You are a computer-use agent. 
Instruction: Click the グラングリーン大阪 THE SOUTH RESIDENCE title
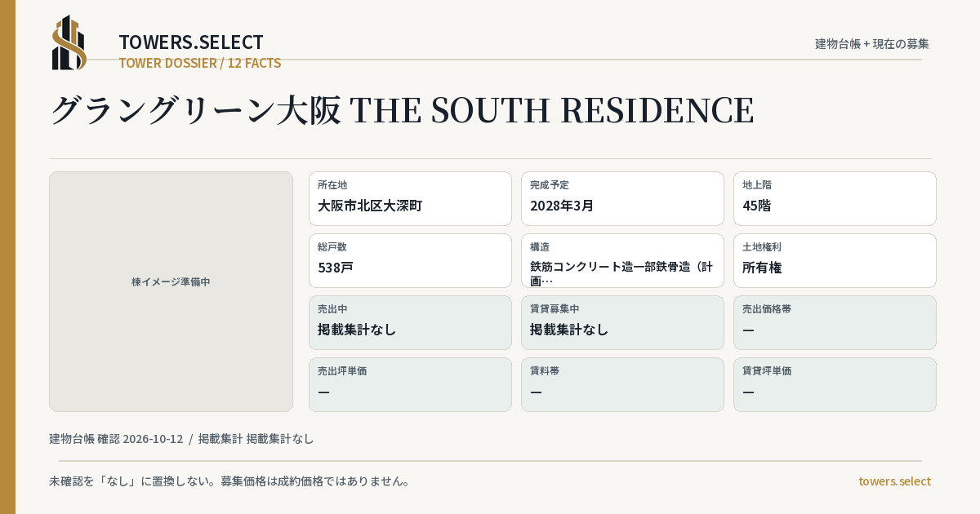402,110
